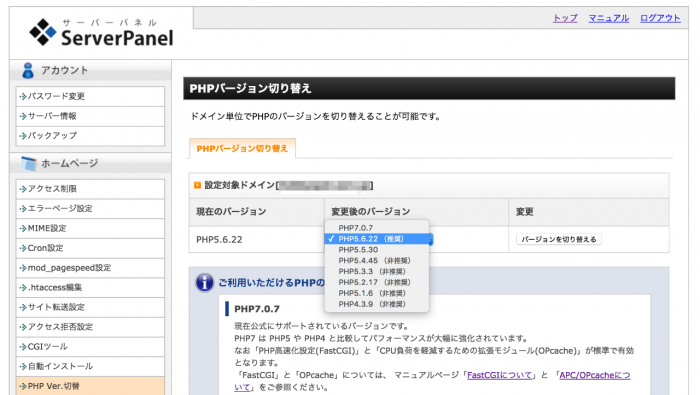
Task: Click the arrow icon beside Cron設定
Action: (x=23, y=248)
